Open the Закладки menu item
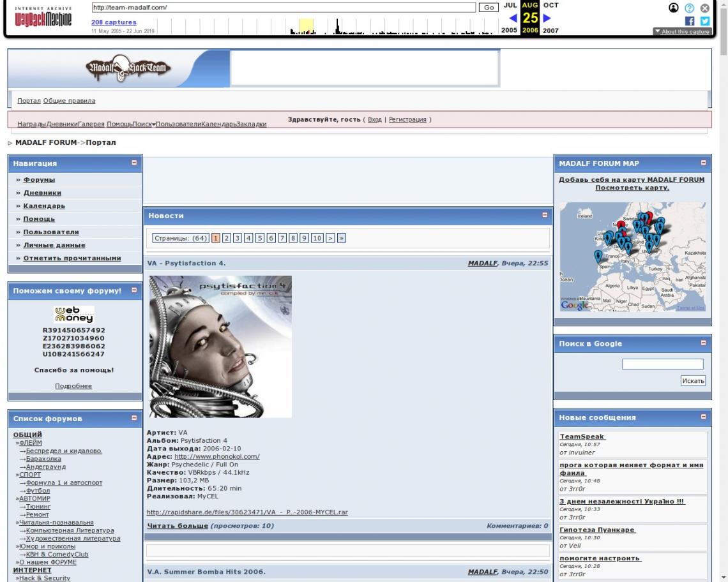Image resolution: width=728 pixels, height=582 pixels. [x=252, y=124]
